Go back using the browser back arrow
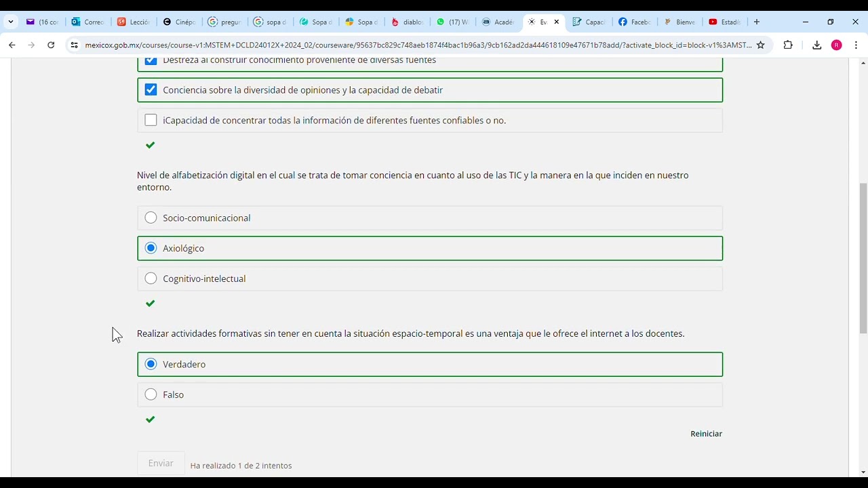 12,45
